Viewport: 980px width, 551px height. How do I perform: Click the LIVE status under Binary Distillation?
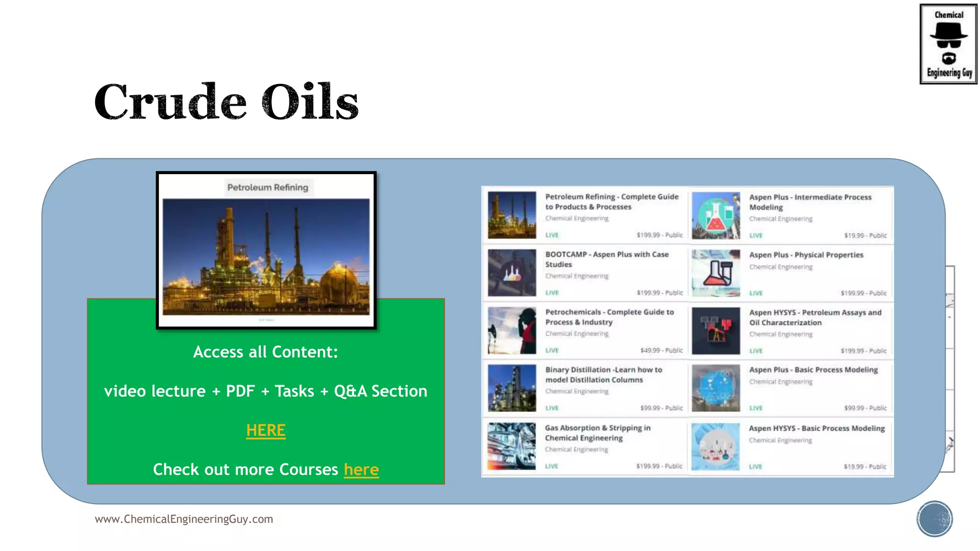tap(552, 408)
